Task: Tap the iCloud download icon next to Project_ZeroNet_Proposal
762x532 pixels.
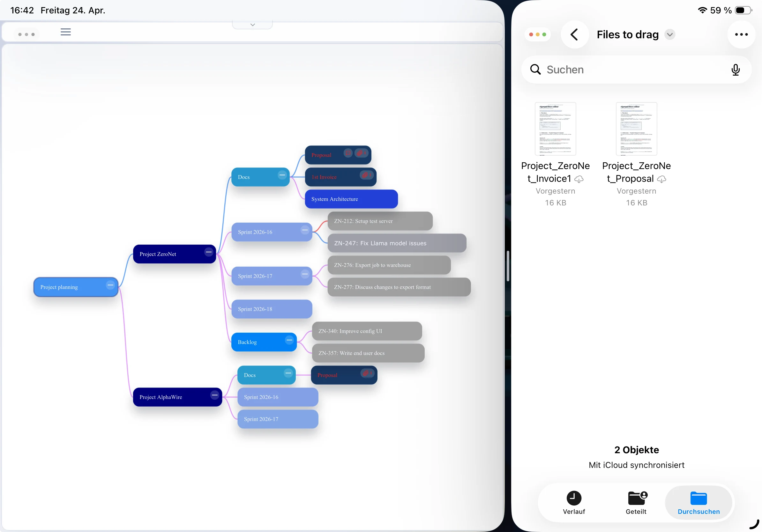Action: tap(661, 179)
